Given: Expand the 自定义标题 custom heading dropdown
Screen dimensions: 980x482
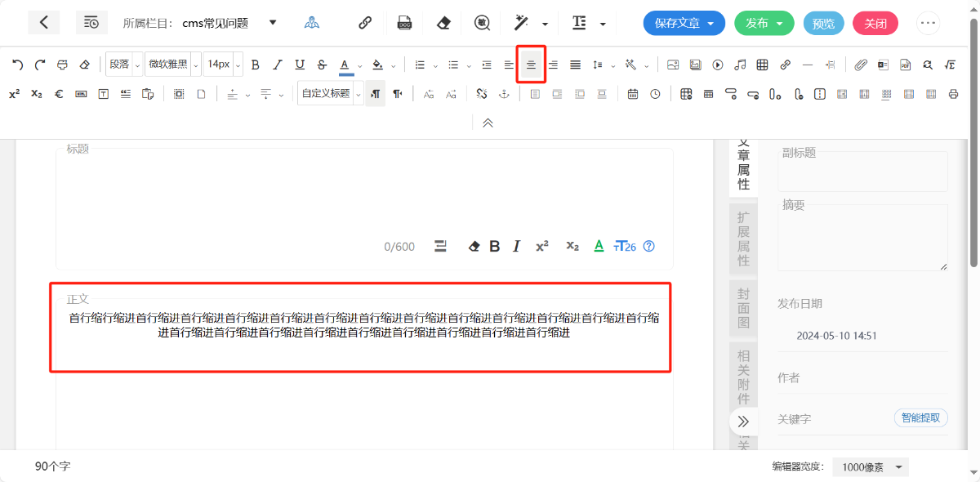Looking at the screenshot, I should click(331, 94).
